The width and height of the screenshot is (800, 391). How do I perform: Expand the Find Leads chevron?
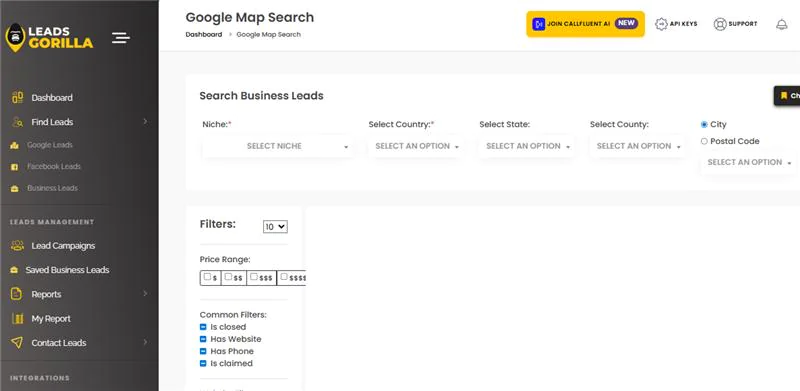point(145,121)
